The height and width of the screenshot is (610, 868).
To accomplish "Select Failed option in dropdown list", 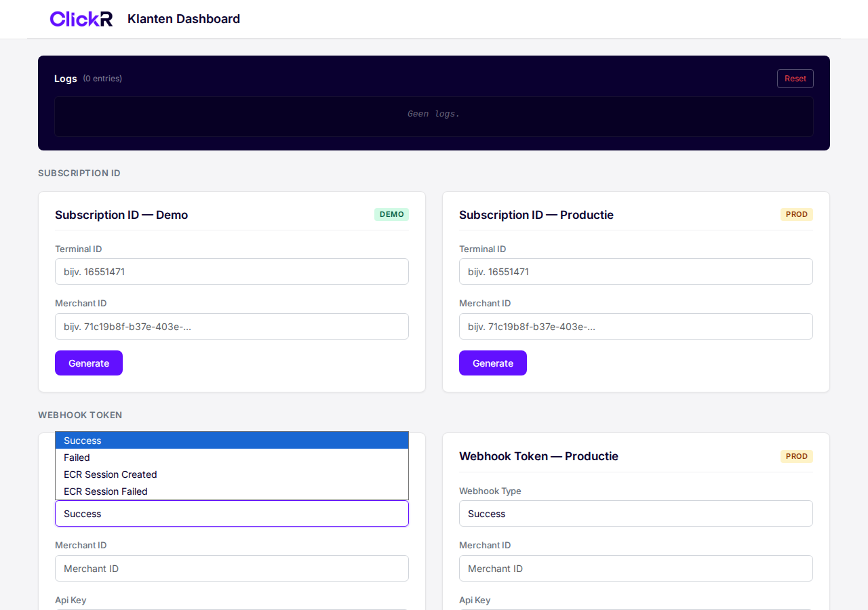I will click(x=232, y=457).
